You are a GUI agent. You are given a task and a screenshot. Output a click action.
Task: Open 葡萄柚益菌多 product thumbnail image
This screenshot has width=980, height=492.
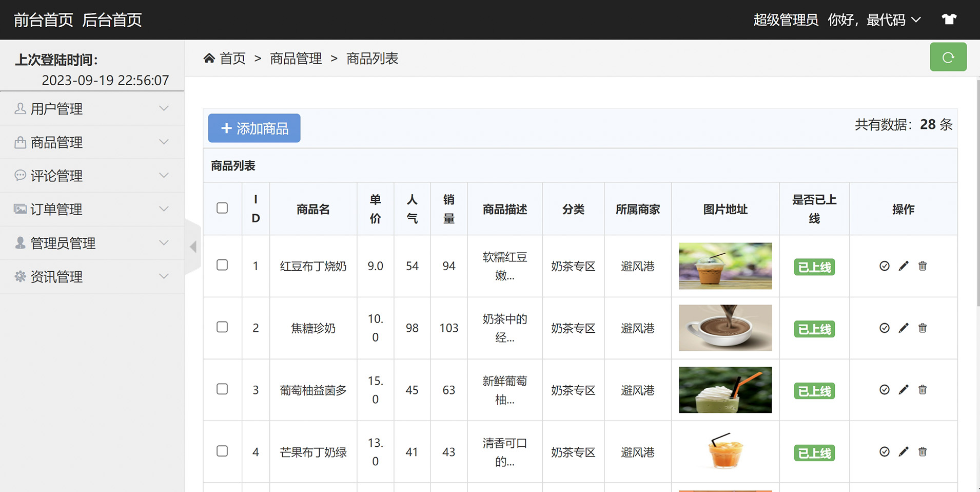pyautogui.click(x=725, y=390)
